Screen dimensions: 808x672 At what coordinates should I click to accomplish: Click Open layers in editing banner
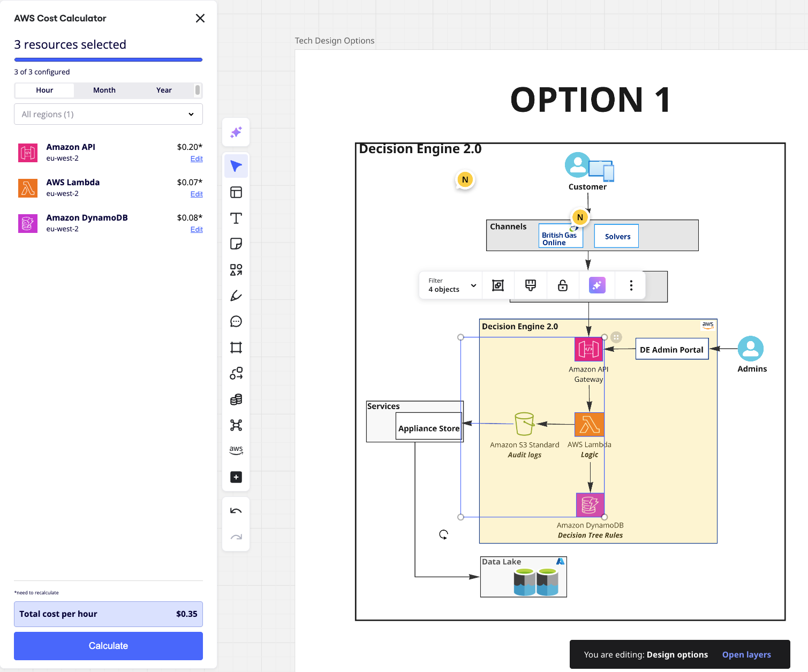point(746,654)
